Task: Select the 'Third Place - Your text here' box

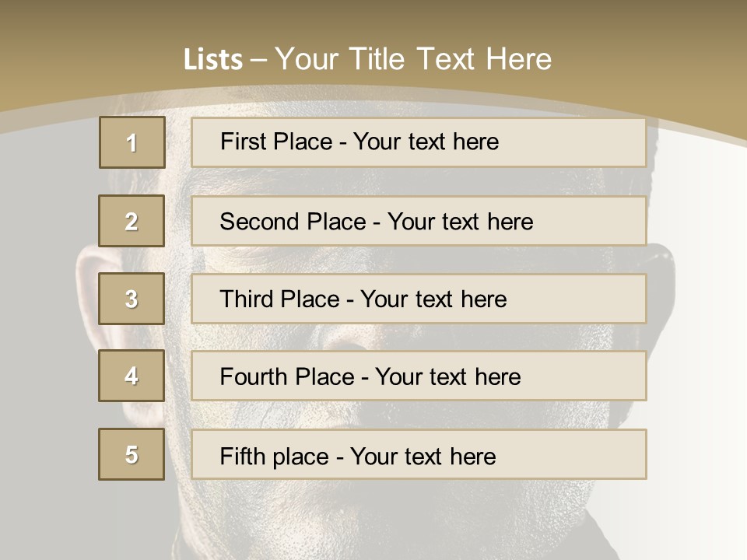Action: pyautogui.click(x=419, y=299)
